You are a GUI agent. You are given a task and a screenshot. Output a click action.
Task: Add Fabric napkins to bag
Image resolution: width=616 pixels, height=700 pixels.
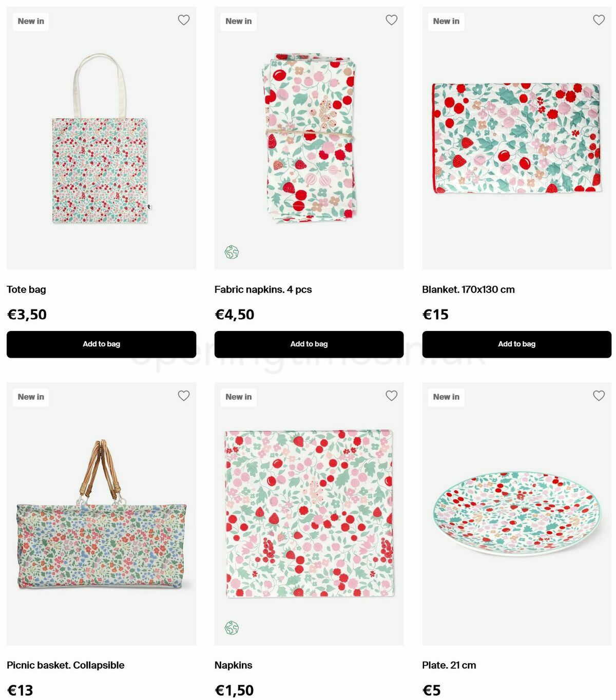[309, 344]
